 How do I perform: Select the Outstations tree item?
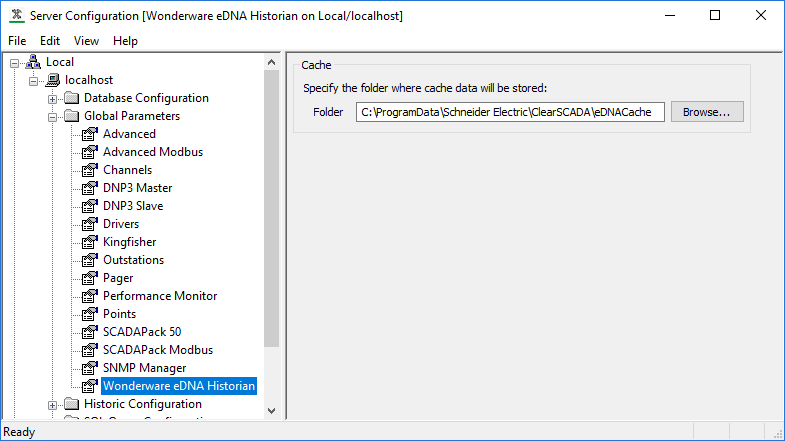click(x=133, y=260)
